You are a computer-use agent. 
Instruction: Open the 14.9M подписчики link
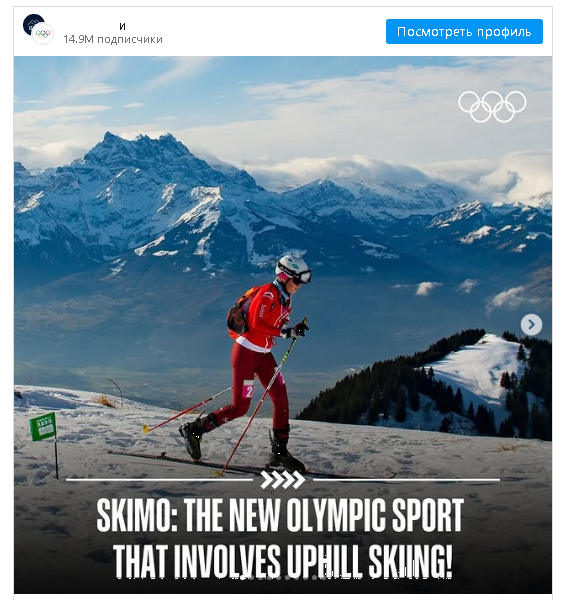113,39
